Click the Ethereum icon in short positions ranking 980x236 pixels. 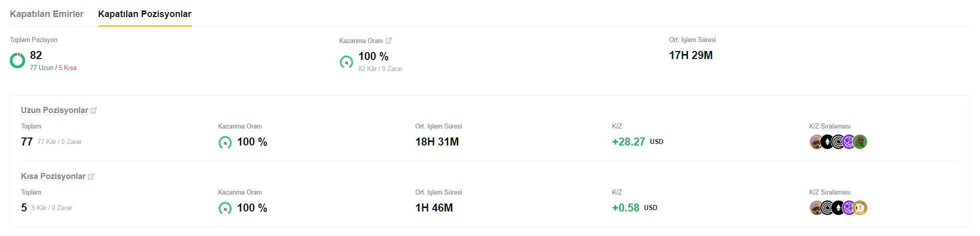[x=838, y=208]
